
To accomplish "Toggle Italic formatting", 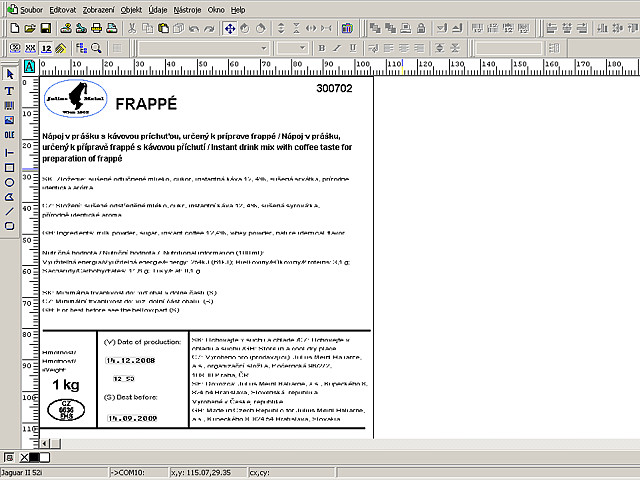I will [x=337, y=48].
